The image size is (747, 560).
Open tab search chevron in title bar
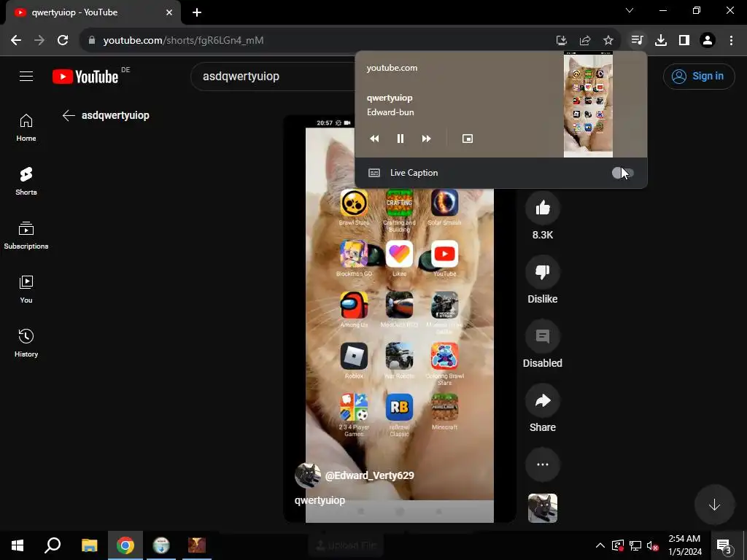point(630,10)
